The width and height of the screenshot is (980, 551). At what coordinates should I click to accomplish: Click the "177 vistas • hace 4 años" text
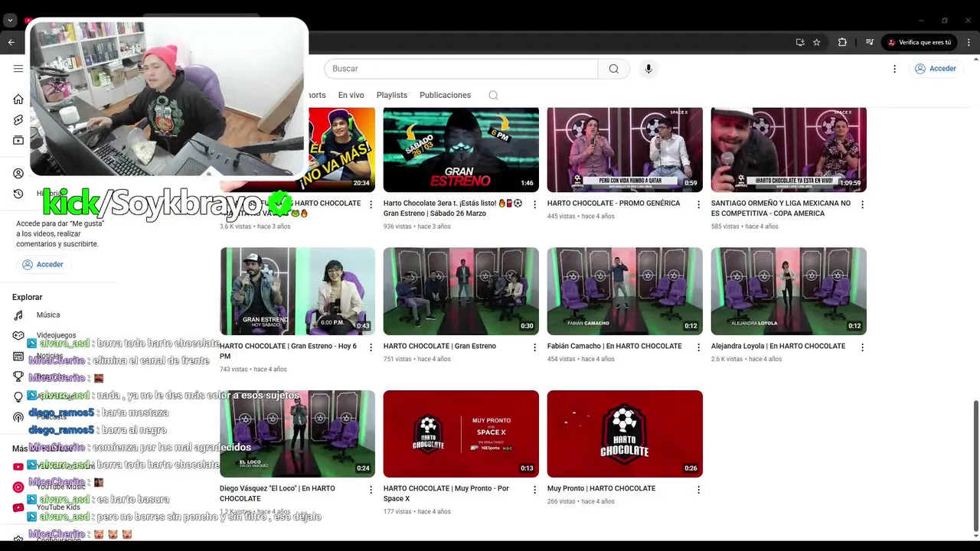click(x=417, y=512)
